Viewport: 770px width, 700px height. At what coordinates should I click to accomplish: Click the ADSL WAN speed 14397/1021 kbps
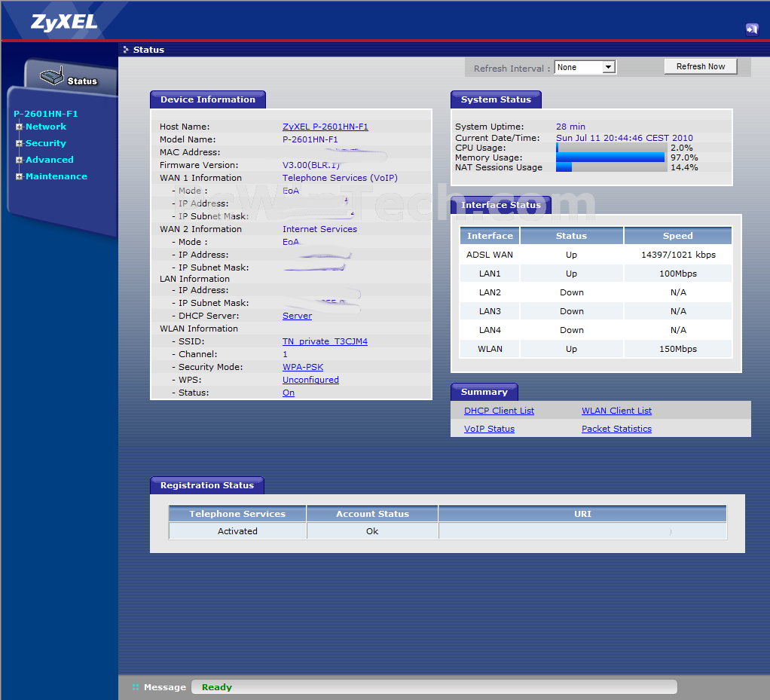(x=678, y=255)
